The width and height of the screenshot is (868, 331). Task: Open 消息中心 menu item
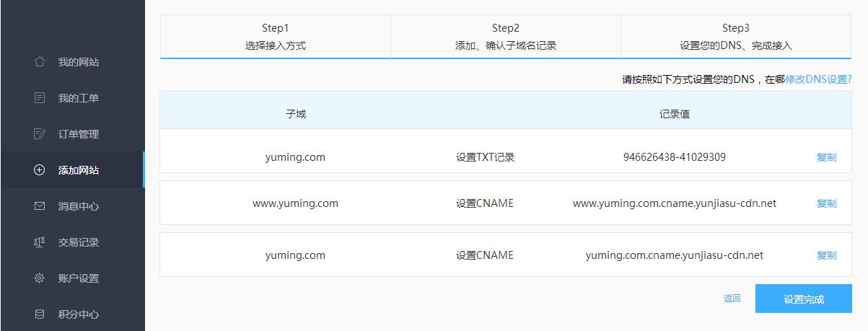tap(78, 206)
